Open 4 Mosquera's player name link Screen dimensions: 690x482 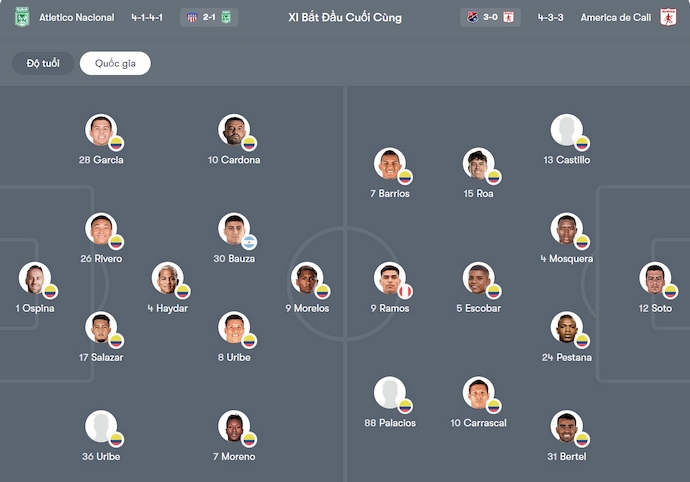tap(566, 259)
